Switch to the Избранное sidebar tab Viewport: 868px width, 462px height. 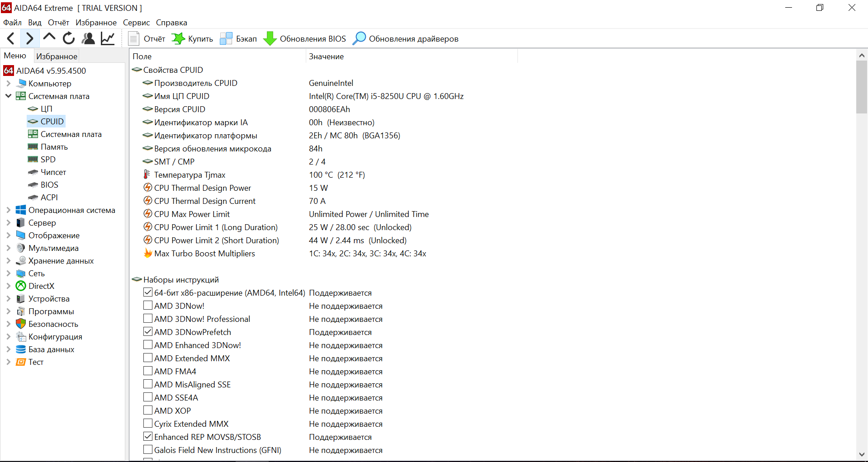click(x=57, y=56)
